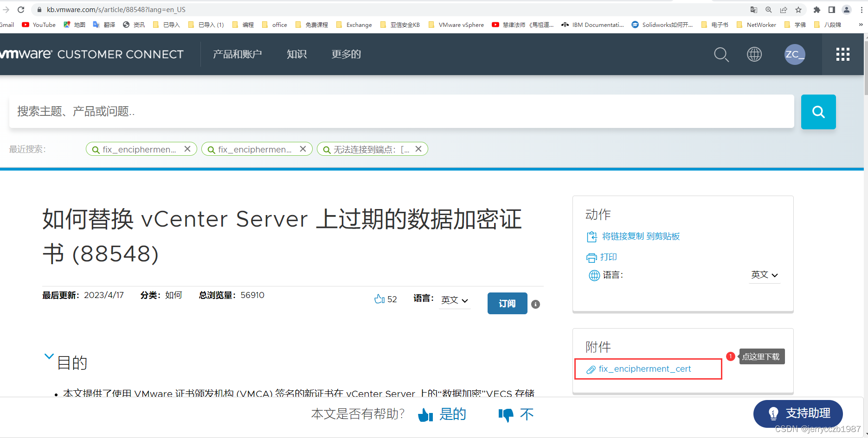
Task: Open the Chrome profile avatar icon
Action: (847, 10)
